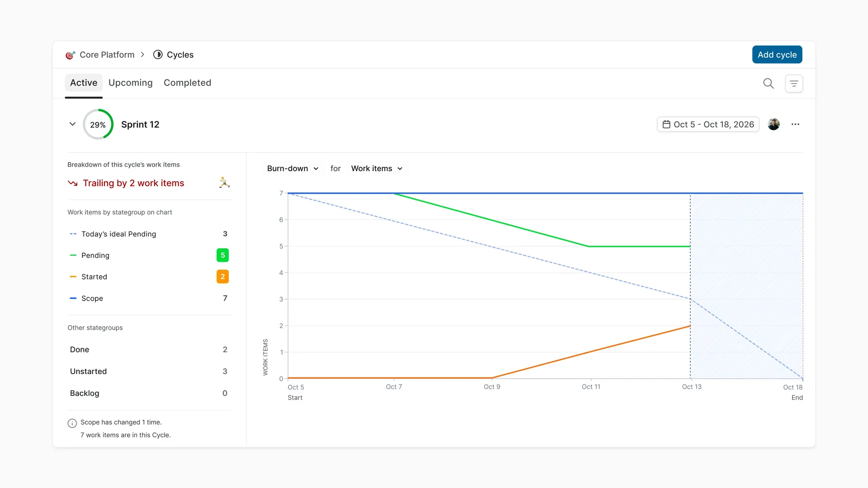This screenshot has width=868, height=488.
Task: Select the Done stategroup row
Action: pos(149,350)
